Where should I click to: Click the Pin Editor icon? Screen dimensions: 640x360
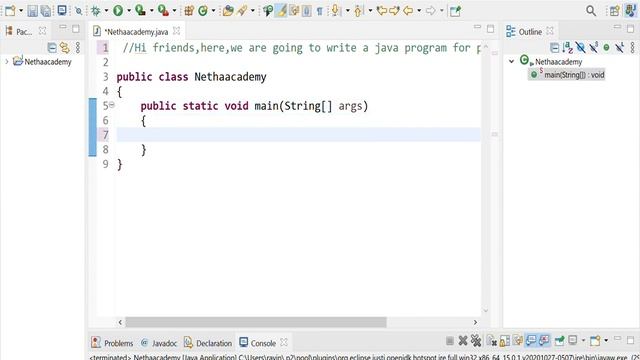[x=455, y=11]
